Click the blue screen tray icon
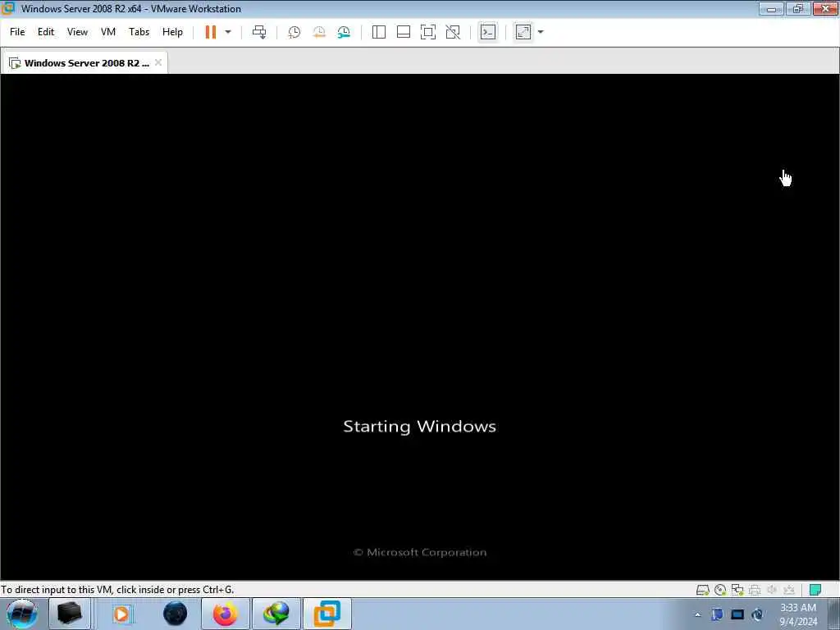 (x=737, y=614)
